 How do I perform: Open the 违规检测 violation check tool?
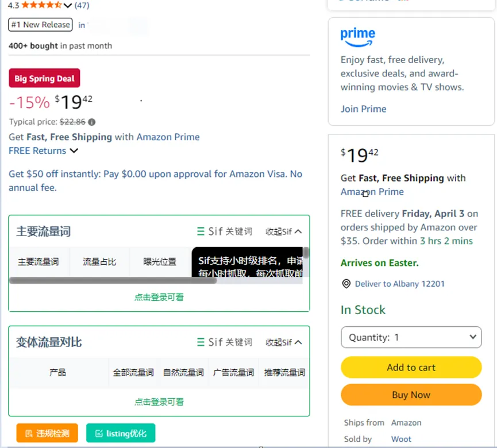47,434
